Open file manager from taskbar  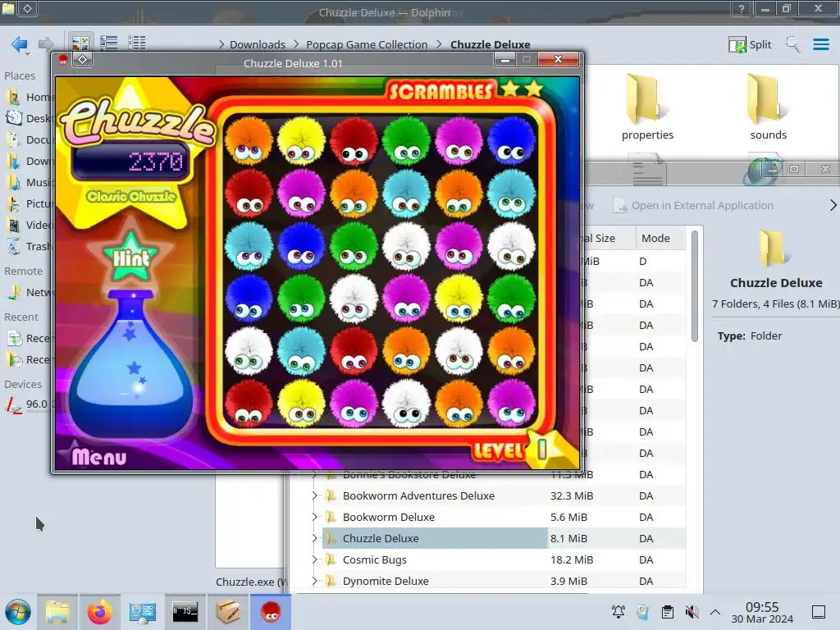[x=57, y=612]
